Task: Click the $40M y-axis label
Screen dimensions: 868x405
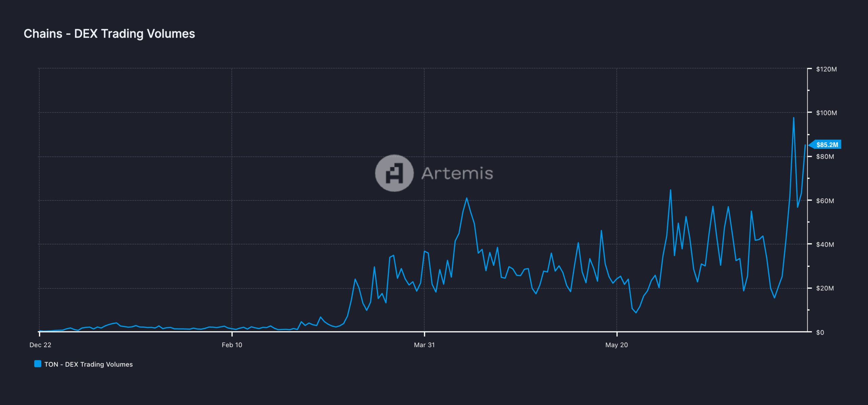Action: (825, 244)
